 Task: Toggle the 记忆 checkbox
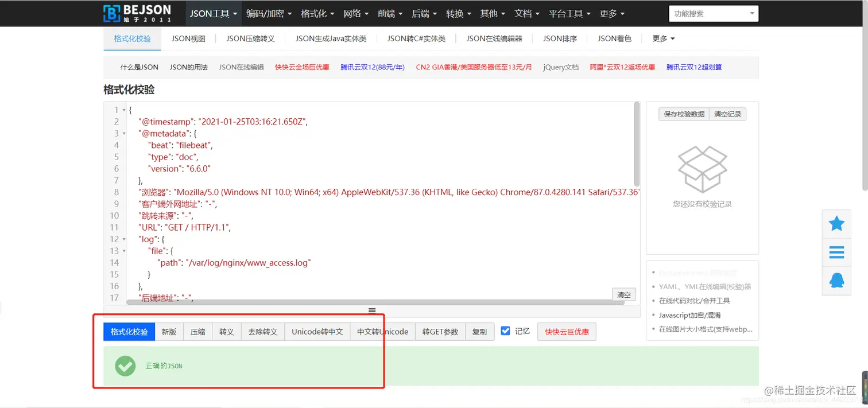tap(505, 331)
